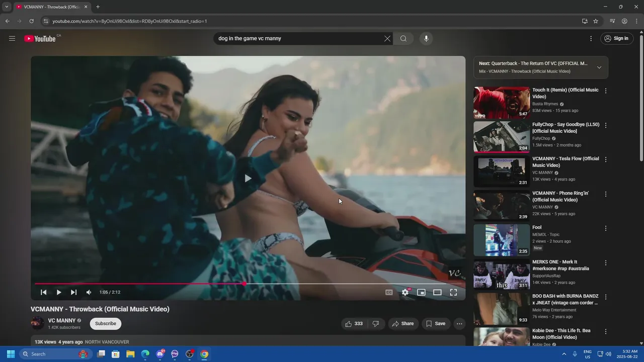View site information icon in address bar
Viewport: 644px width, 362px height.
45,21
